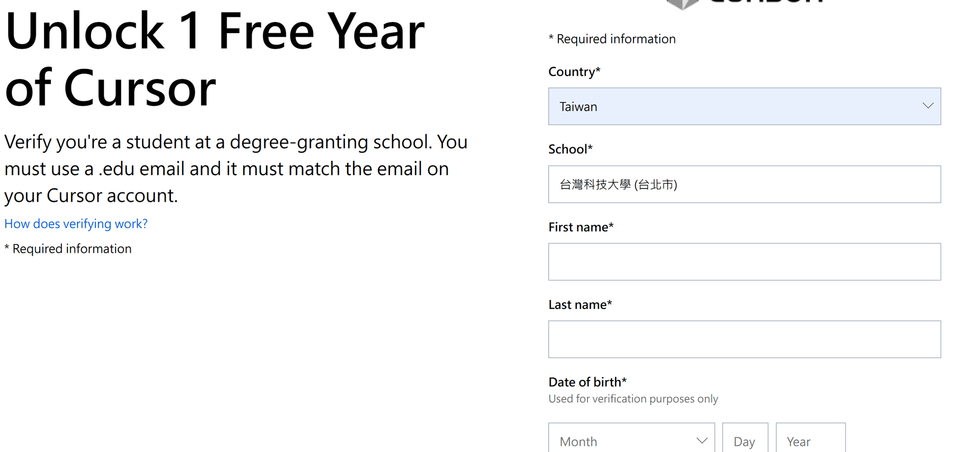Screen dimensions: 980x452
Task: Click the Required information note above Country
Action: 612,39
